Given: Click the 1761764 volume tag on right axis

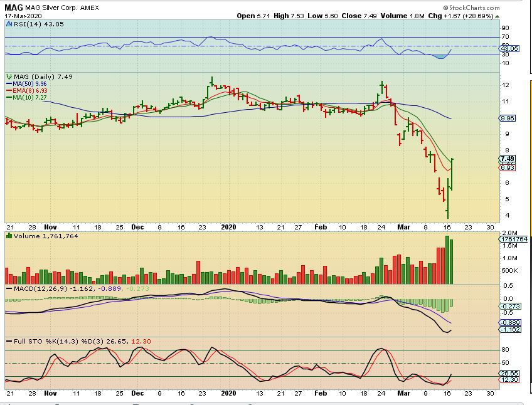Looking at the screenshot, I should (x=513, y=239).
